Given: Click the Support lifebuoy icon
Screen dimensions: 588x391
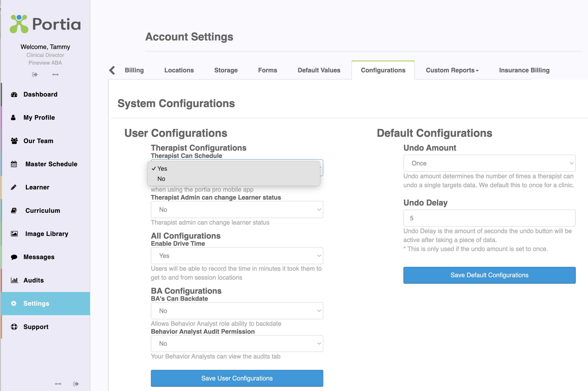Looking at the screenshot, I should (14, 327).
